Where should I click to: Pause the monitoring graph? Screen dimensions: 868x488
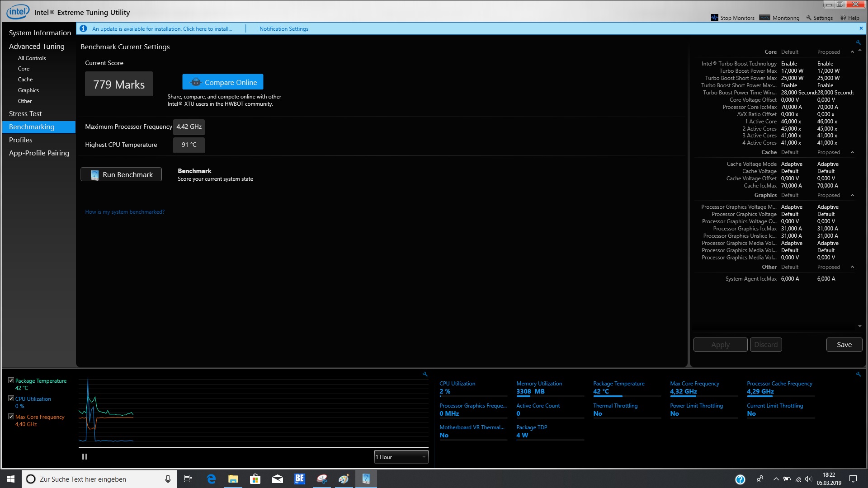85,457
